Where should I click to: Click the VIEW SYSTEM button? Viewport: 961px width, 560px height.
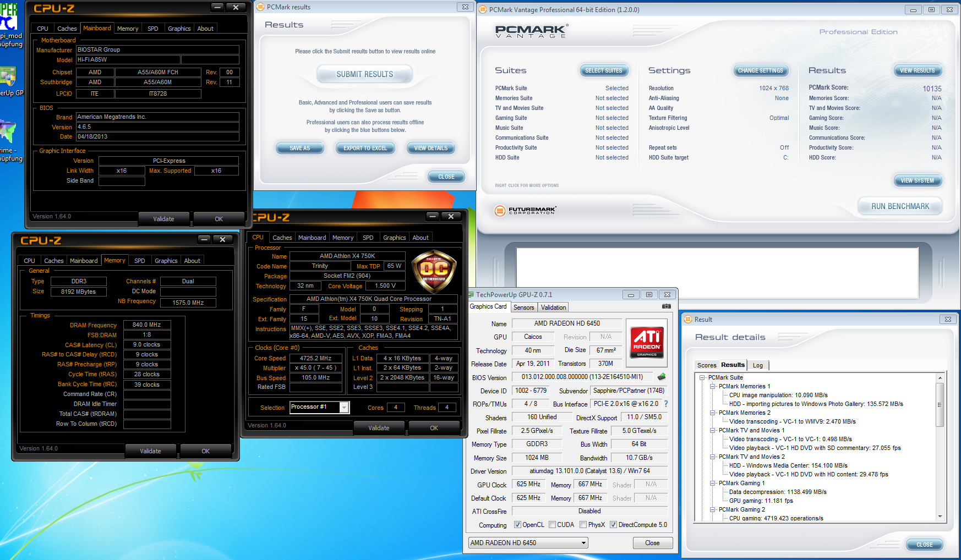pos(917,180)
